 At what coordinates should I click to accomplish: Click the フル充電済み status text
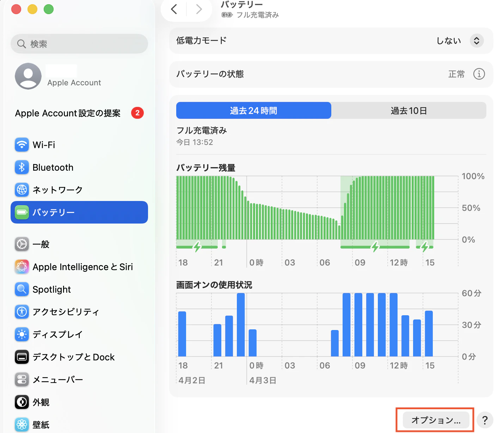click(202, 130)
